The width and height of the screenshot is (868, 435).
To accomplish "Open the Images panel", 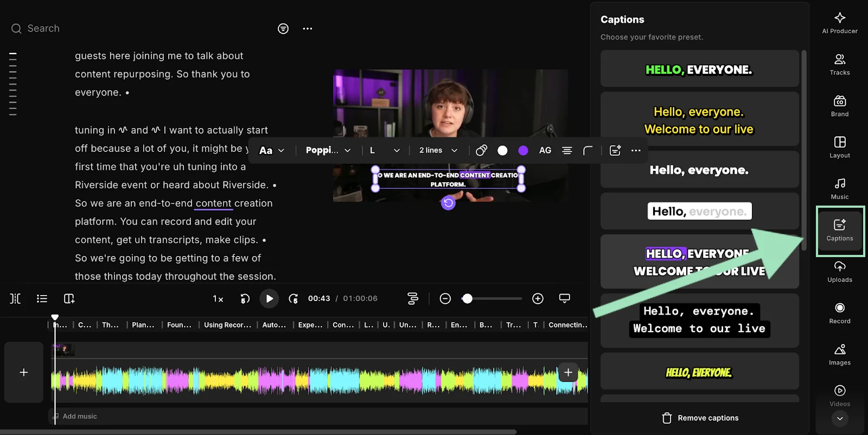I will coord(840,355).
